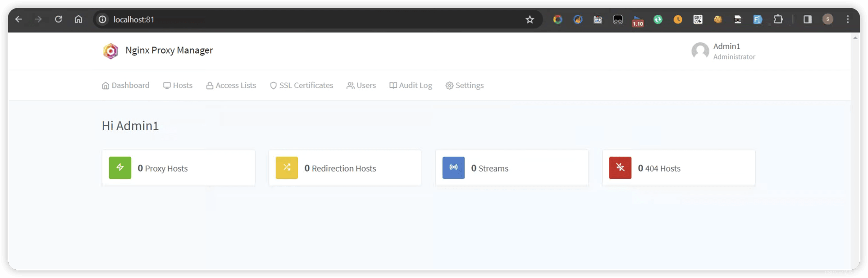
Task: Click the blue Streams broadcast icon
Action: click(453, 168)
